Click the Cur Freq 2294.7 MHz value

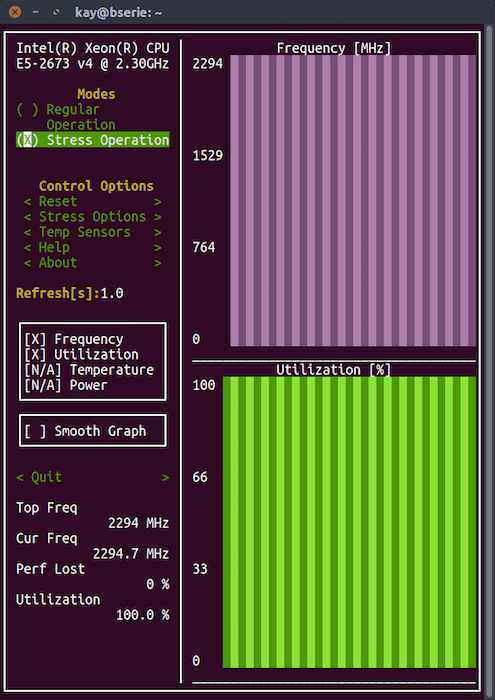pos(131,554)
